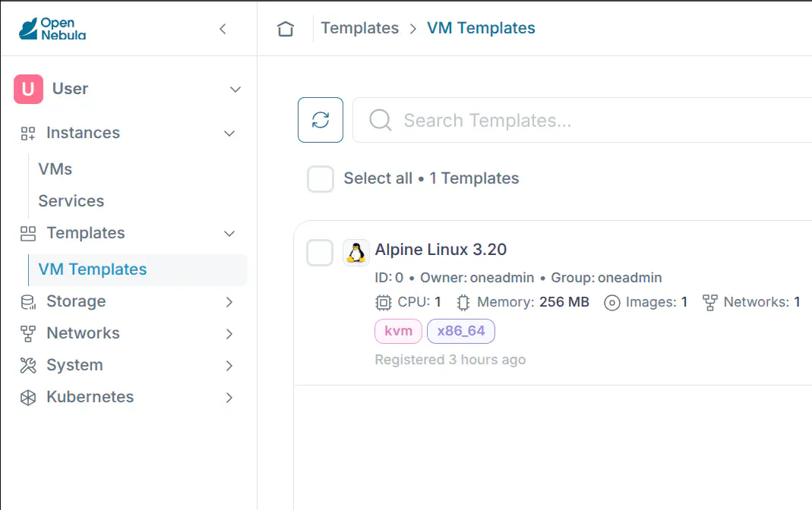Focus the Search Templates field
The image size is (812, 510).
point(582,120)
